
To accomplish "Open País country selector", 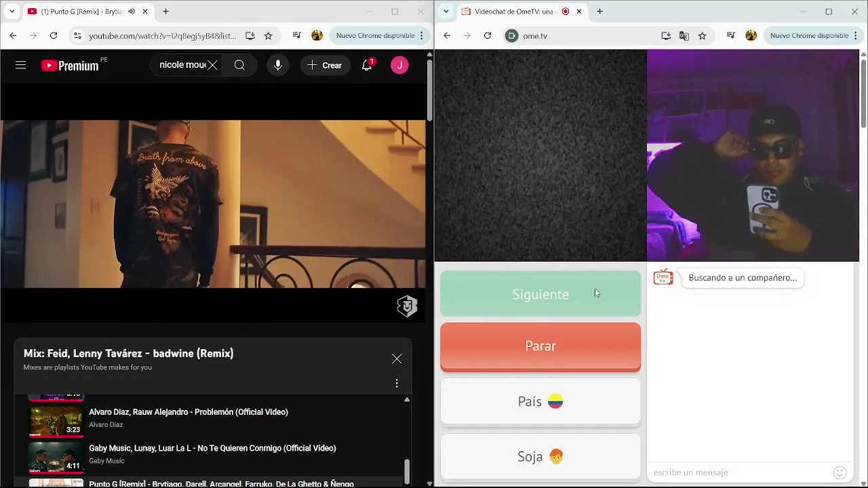I will (540, 401).
